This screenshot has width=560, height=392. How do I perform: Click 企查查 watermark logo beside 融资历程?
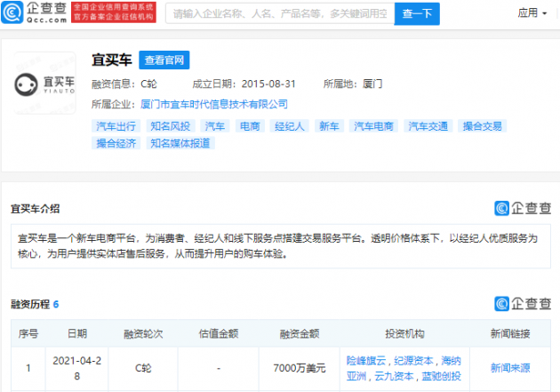pyautogui.click(x=522, y=304)
